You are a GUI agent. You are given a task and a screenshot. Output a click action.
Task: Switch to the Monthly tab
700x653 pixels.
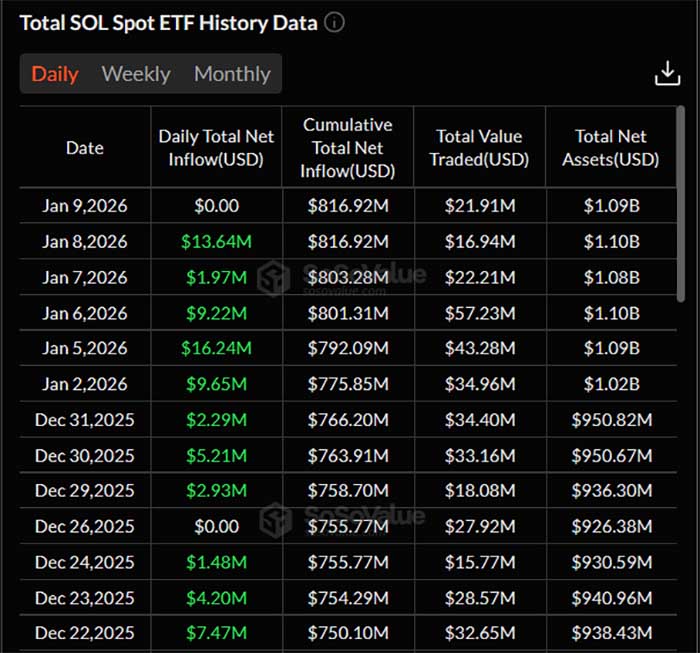click(232, 74)
